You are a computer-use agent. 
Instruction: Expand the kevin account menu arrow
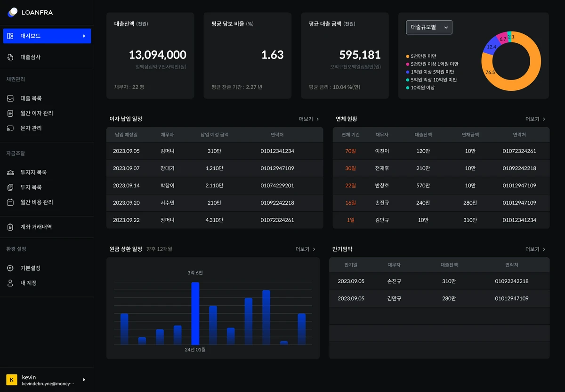tap(84, 379)
